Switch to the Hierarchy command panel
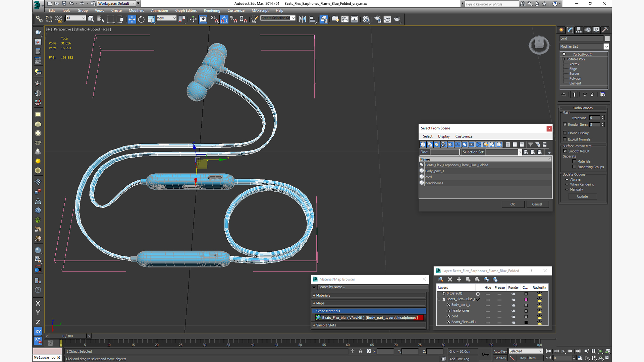Screen dimensions: 644x362 [579, 30]
